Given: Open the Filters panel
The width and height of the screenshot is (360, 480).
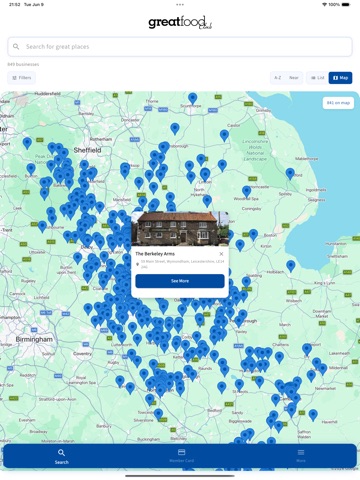Looking at the screenshot, I should click(22, 78).
